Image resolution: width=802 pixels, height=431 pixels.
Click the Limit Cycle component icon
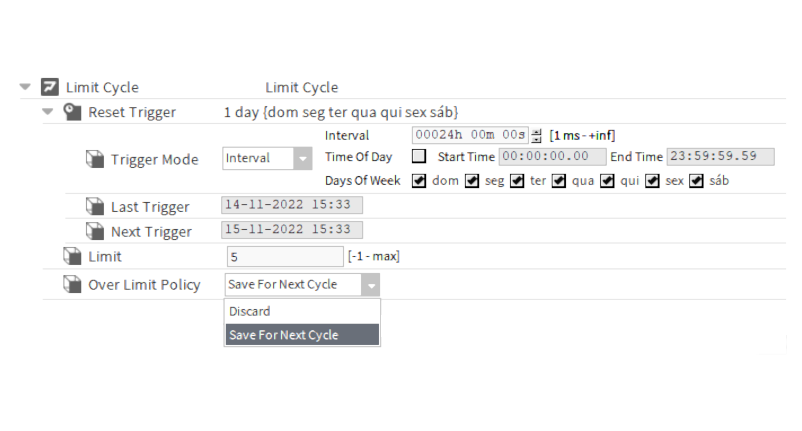50,87
